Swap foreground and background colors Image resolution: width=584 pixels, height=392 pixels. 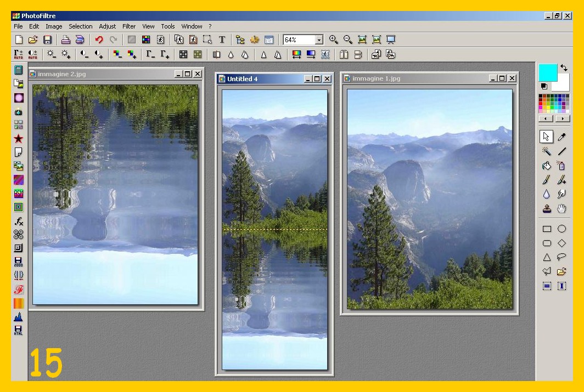[564, 68]
